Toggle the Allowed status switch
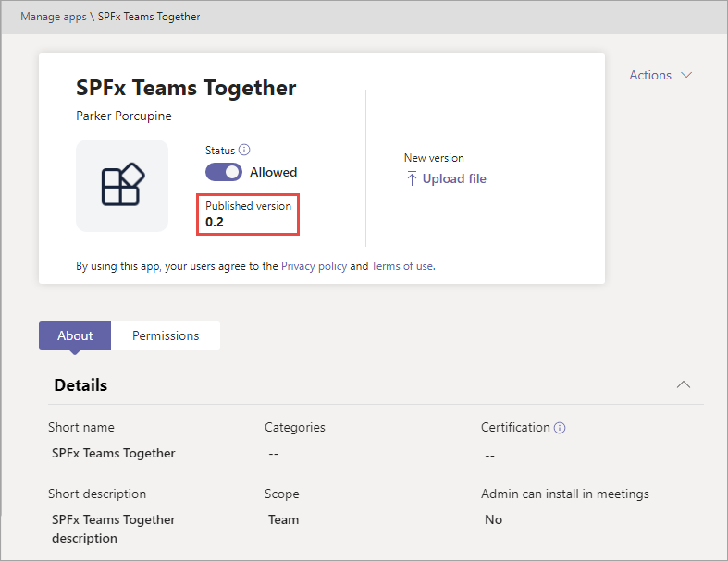Screen dimensions: 728x561 224,172
